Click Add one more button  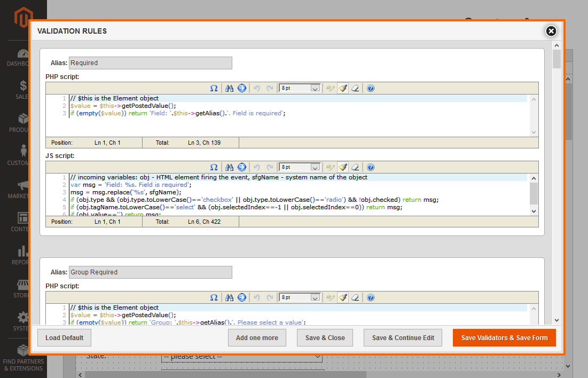coord(257,338)
